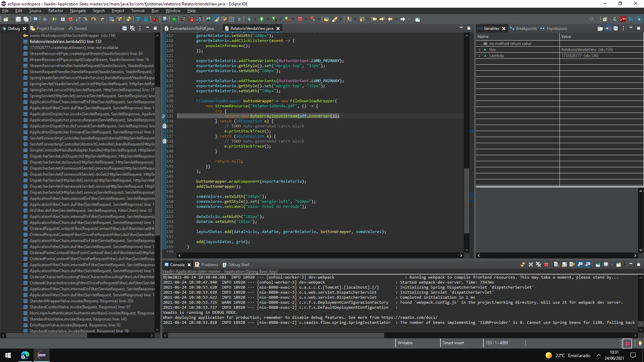The width and height of the screenshot is (644, 362).
Task: Select RelatorioVendaView.lambda$5() line 133 stack frame
Action: tap(65, 42)
